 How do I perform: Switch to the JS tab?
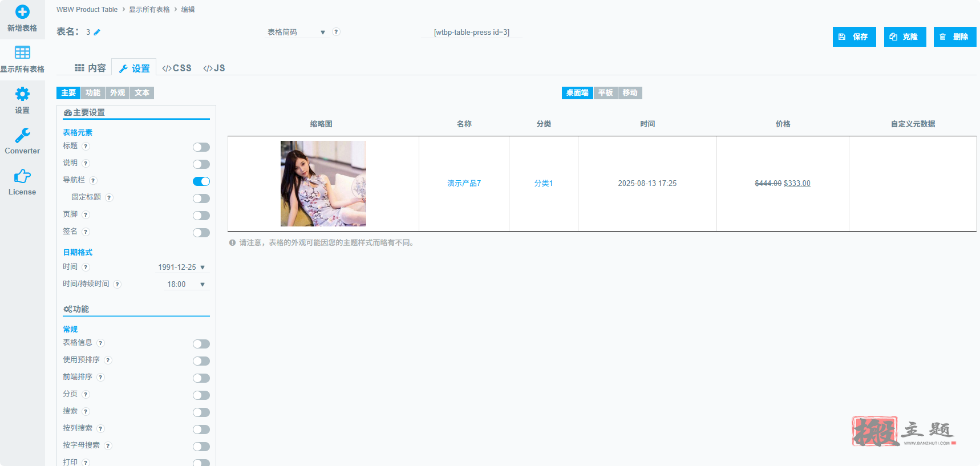214,68
